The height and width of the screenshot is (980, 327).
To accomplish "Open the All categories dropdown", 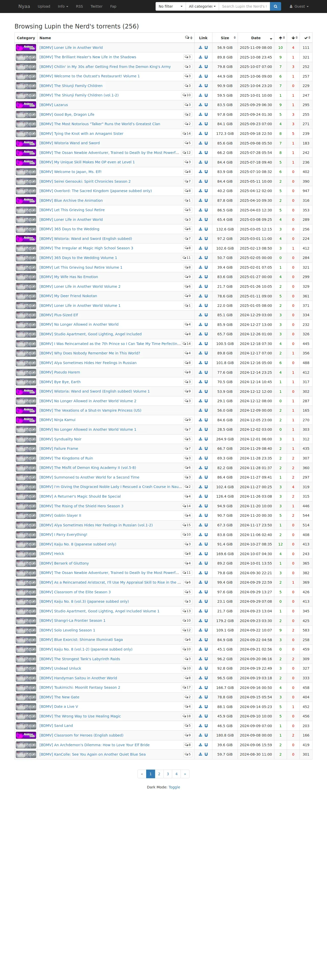I will tap(202, 6).
